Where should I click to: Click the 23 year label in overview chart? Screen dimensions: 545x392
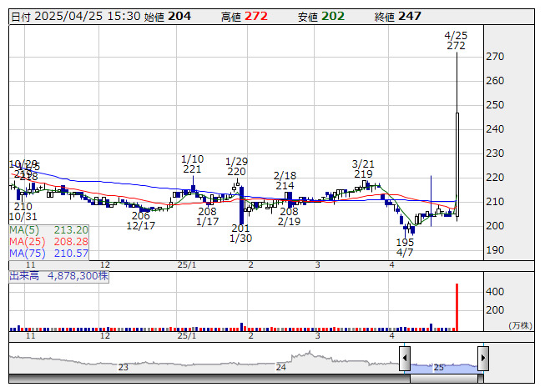(123, 367)
